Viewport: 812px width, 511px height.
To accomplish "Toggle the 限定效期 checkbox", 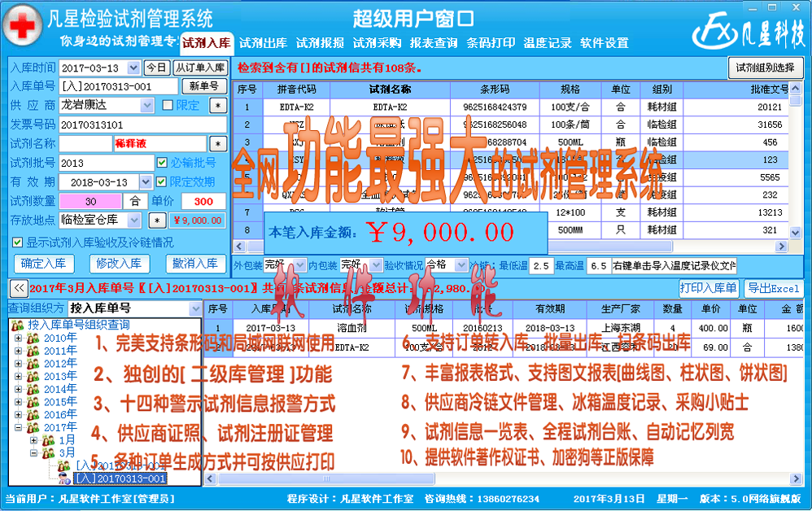I will click(x=161, y=181).
